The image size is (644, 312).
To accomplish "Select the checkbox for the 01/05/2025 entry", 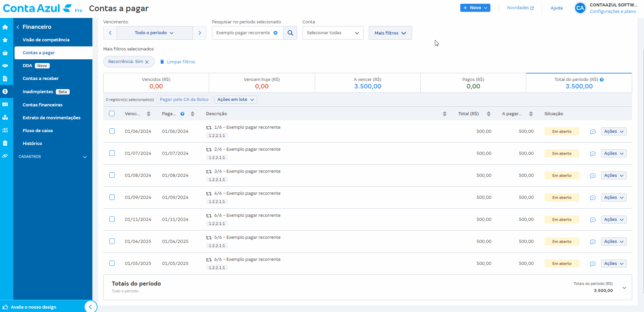I will coord(112,264).
